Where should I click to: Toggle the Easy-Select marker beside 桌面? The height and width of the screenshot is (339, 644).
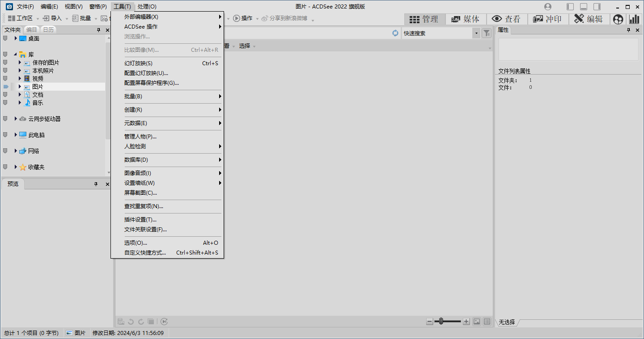click(x=5, y=38)
